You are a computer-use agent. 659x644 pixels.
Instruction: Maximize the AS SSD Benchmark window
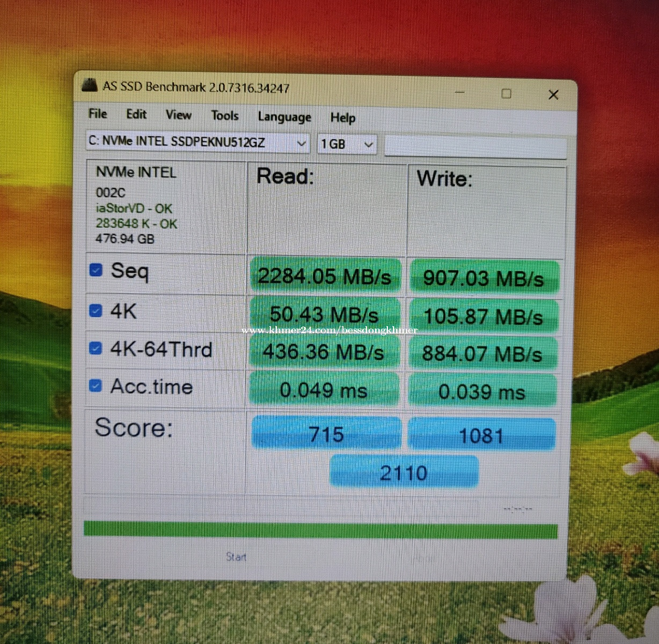506,94
